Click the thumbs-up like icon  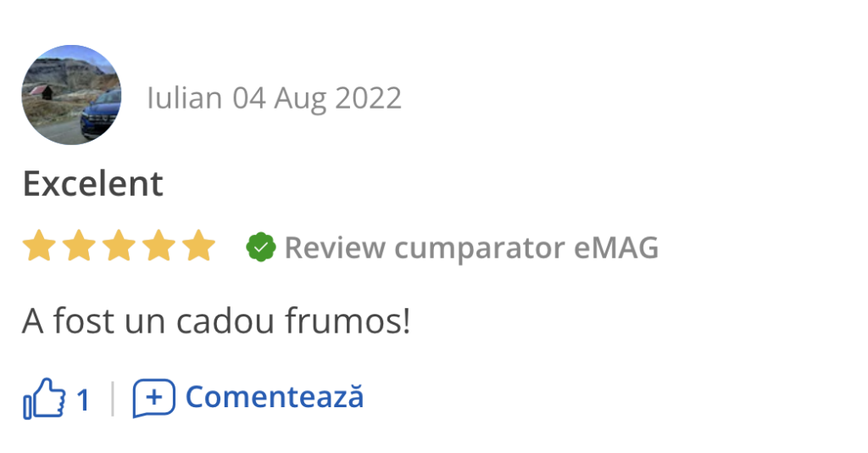point(44,398)
